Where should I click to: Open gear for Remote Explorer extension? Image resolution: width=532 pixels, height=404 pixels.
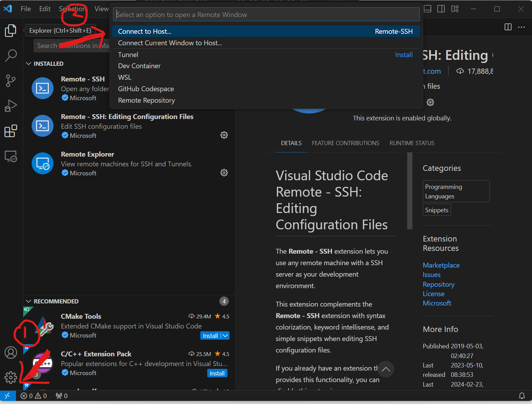click(224, 173)
